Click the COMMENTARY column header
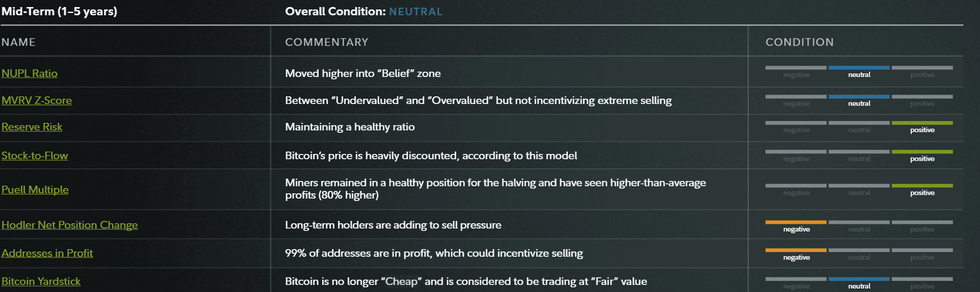Viewport: 980px width, 292px height. coord(326,42)
